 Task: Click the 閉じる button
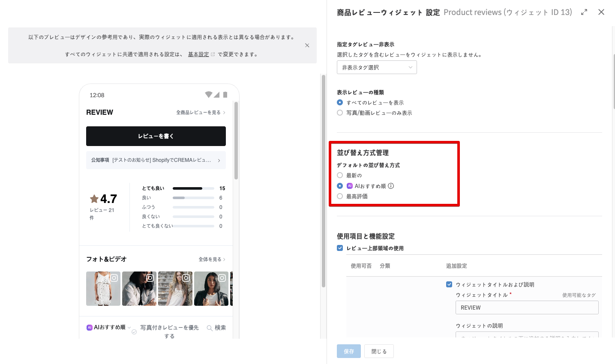(379, 351)
